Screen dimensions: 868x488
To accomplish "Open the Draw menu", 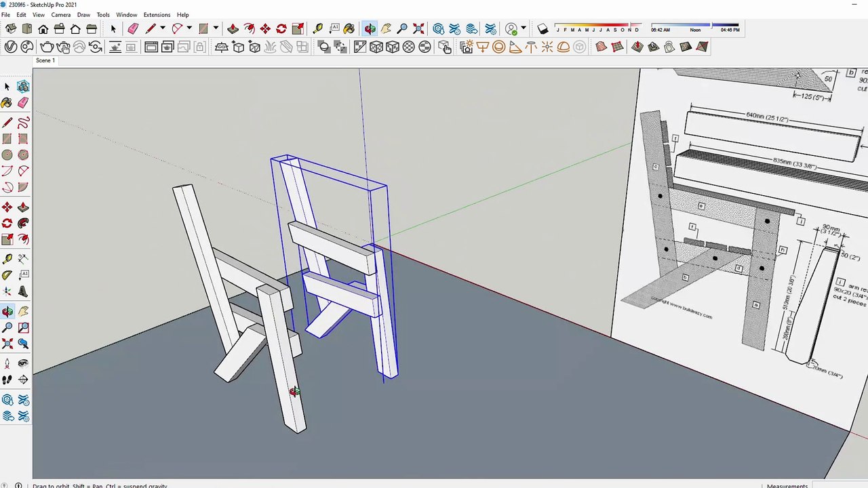I will coord(83,14).
